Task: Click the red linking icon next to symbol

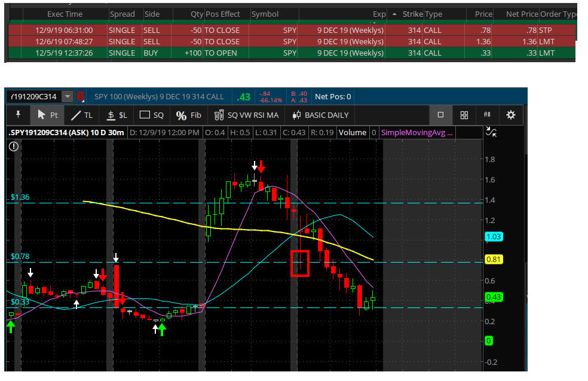Action: [x=80, y=96]
